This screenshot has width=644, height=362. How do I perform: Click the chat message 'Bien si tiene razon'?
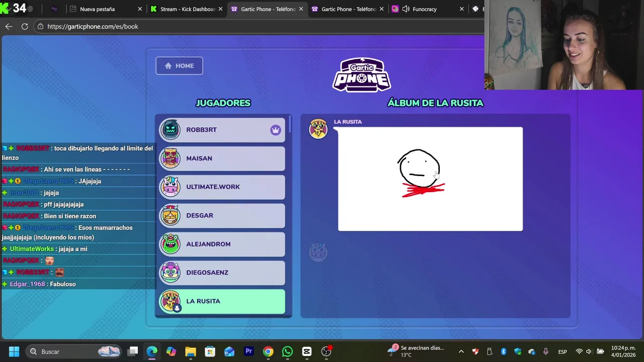click(x=70, y=216)
